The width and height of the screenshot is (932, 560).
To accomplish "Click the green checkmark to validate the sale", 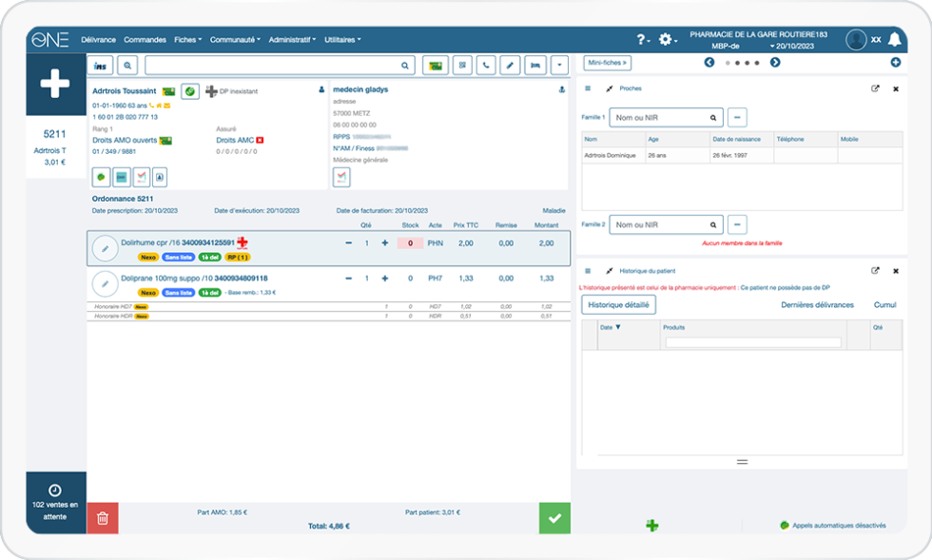I will (554, 518).
